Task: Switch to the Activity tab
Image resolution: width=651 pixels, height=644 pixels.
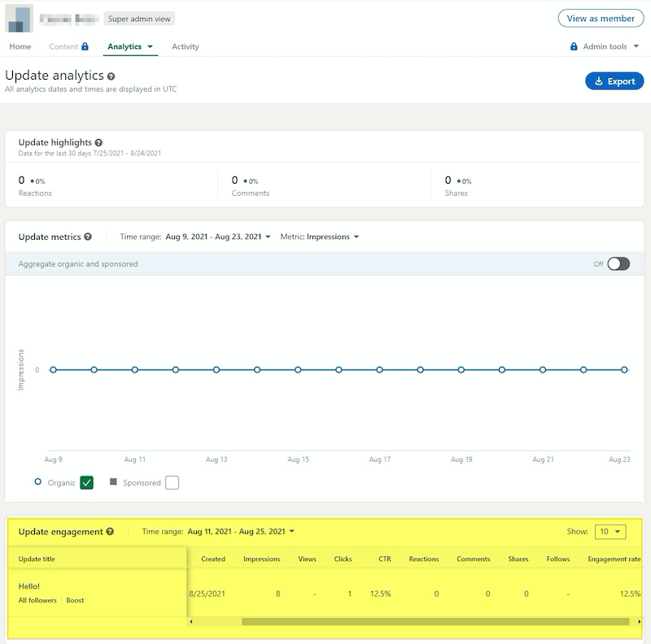Action: tap(186, 46)
